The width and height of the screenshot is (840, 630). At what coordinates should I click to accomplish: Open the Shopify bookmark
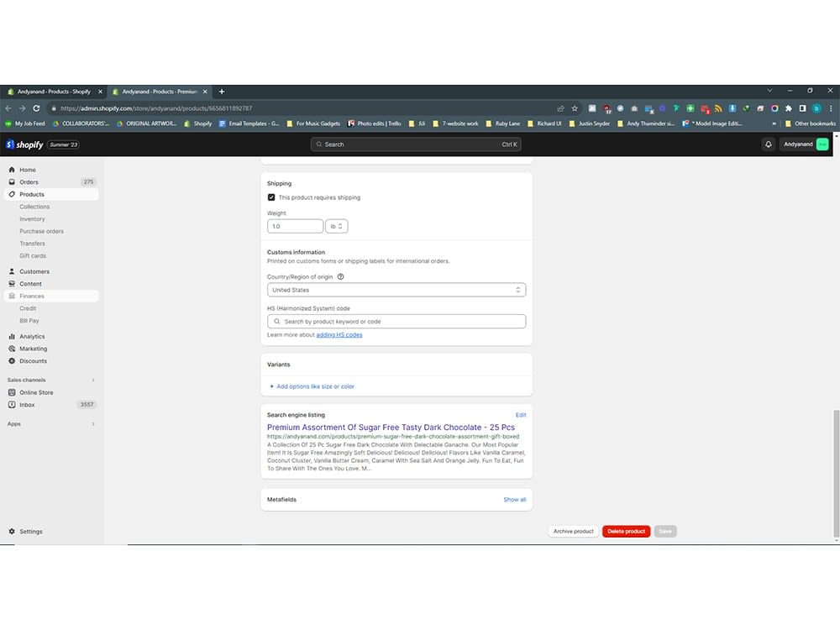[x=197, y=123]
